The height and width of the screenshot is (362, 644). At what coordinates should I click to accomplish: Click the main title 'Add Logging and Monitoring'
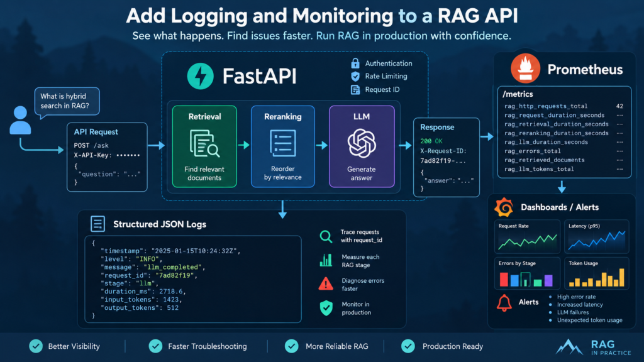[x=259, y=16]
